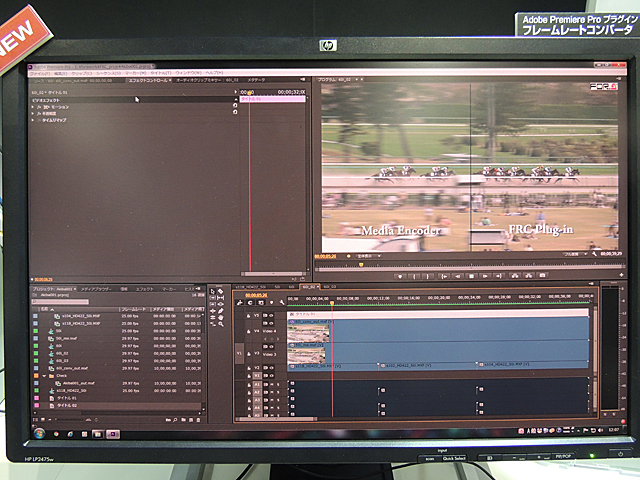Viewport: 640px width, 480px height.
Task: Click the Export Frame camera icon
Action: [542, 276]
